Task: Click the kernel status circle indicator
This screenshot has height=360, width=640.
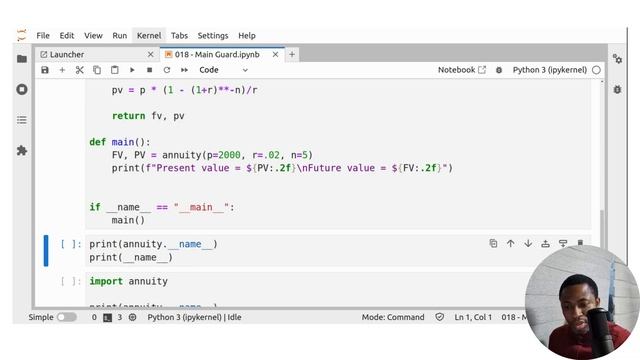Action: pos(596,70)
